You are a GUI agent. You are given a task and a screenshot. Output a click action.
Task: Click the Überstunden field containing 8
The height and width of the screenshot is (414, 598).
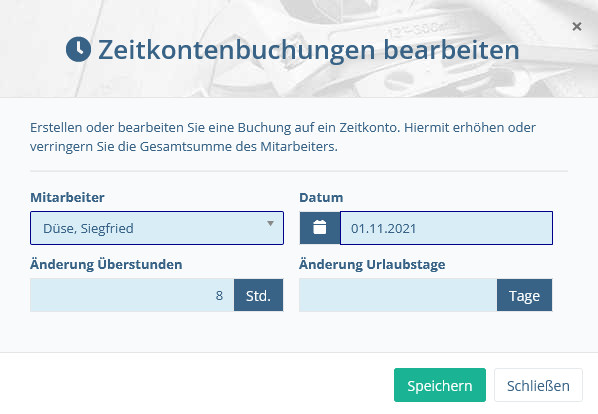pos(132,295)
